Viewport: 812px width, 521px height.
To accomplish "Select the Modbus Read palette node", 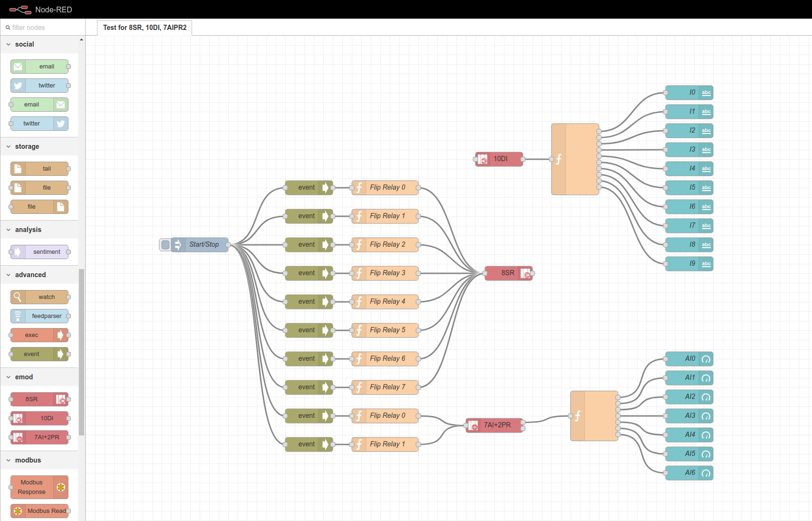I will pyautogui.click(x=39, y=511).
